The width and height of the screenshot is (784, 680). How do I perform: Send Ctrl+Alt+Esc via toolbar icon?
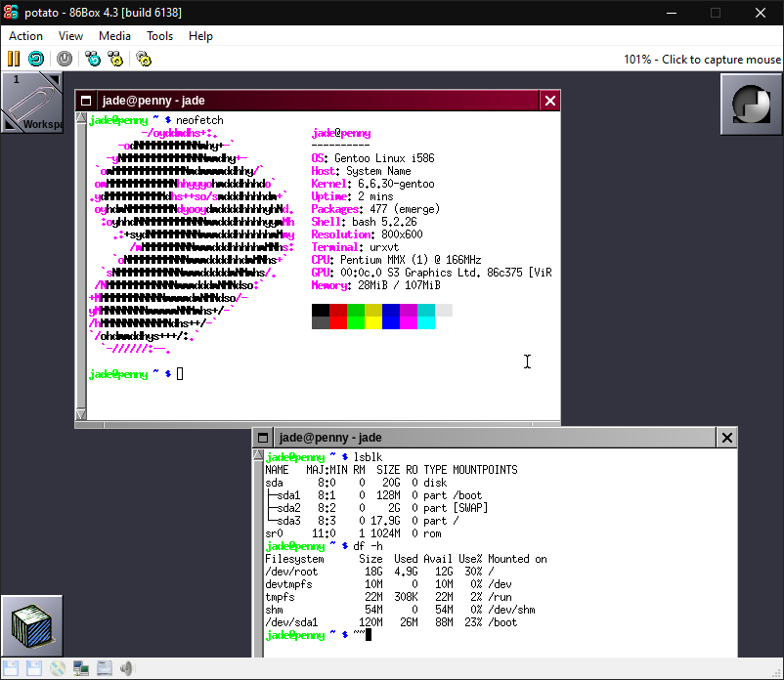115,59
